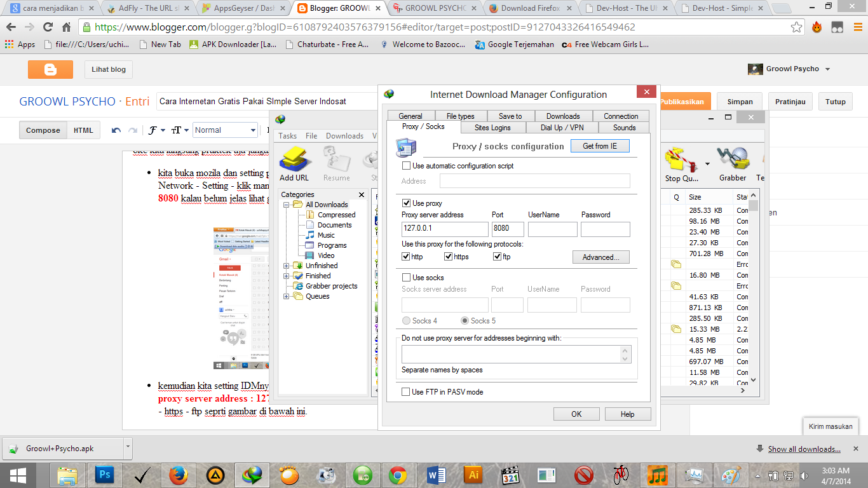Check Use FTP in PASV mode
868x488 pixels.
click(x=406, y=392)
